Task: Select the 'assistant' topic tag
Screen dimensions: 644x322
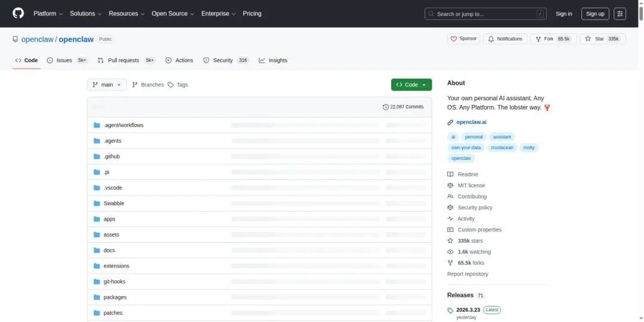Action: pos(501,137)
